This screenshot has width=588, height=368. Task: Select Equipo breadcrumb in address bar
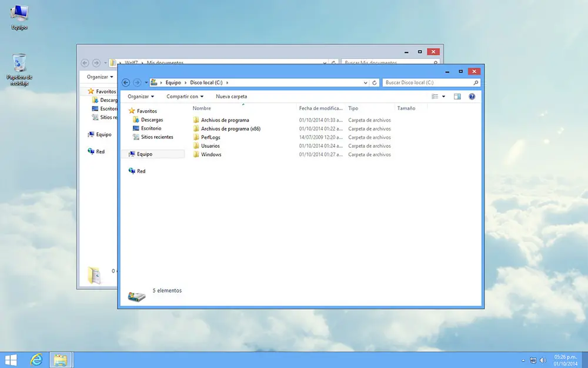pos(173,82)
